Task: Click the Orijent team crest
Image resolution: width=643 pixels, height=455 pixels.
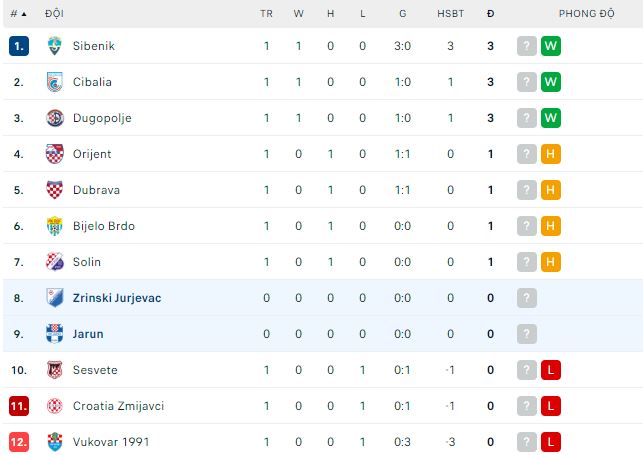Action: (x=55, y=154)
